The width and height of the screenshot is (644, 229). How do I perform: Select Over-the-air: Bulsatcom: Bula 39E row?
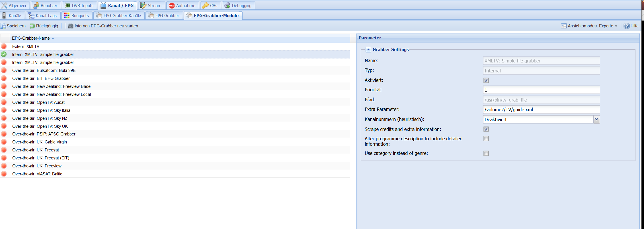tap(175, 70)
